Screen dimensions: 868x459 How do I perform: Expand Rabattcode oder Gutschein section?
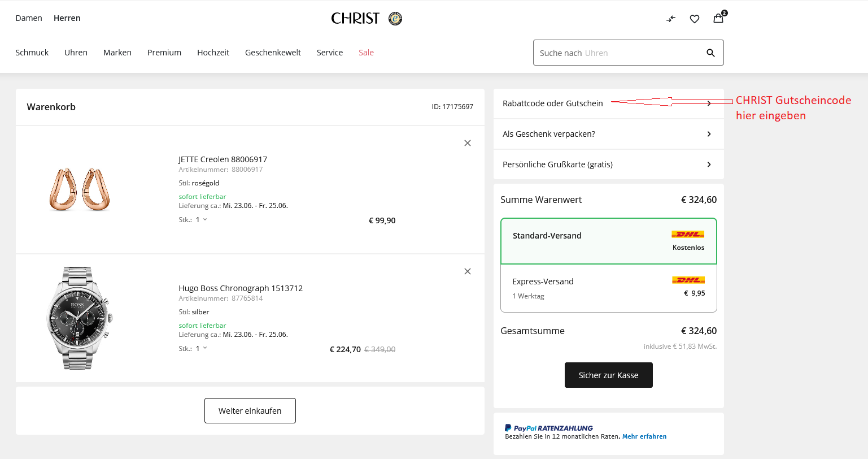click(608, 103)
